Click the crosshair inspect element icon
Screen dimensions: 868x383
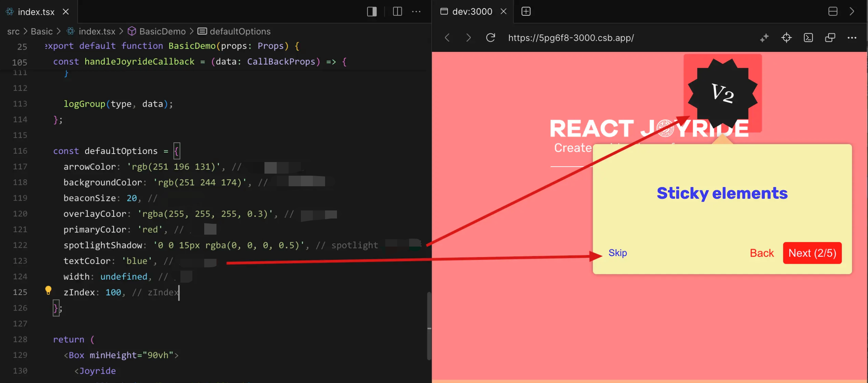click(786, 38)
